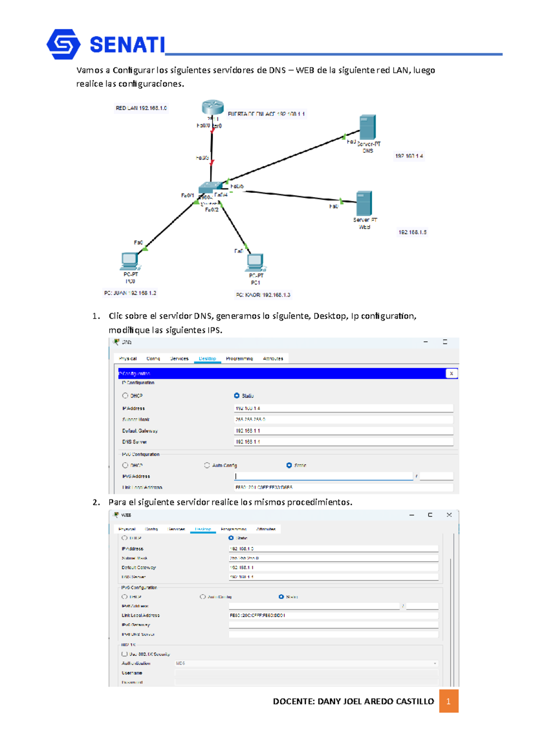
Task: Open the Physical tab in the DNS window
Action: click(128, 358)
